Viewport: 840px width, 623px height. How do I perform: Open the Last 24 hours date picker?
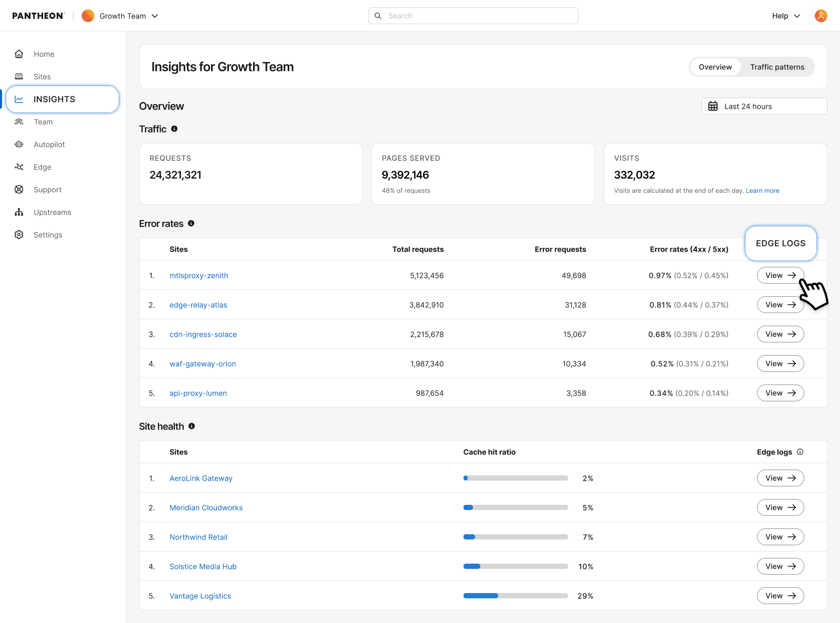point(764,106)
